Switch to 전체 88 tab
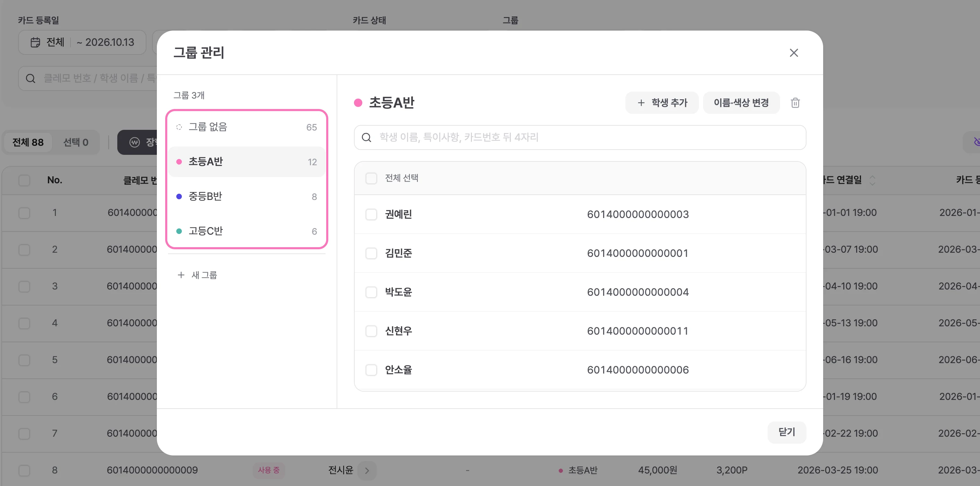The image size is (980, 486). (x=28, y=142)
